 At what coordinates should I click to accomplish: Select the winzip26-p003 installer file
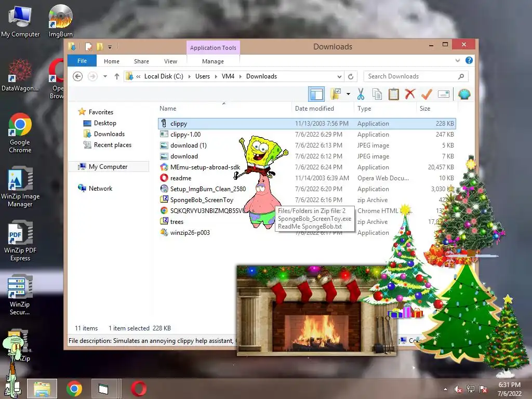coord(307,232)
